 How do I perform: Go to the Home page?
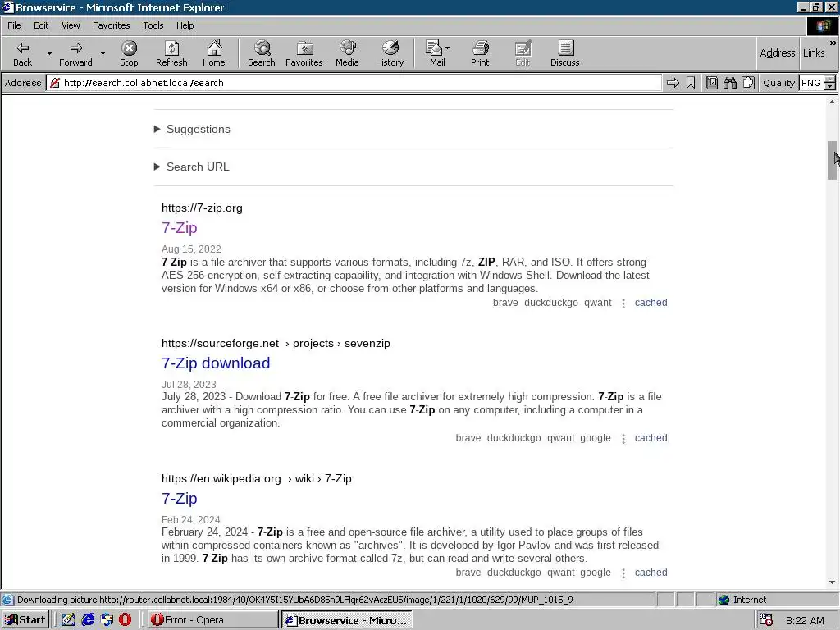[214, 53]
